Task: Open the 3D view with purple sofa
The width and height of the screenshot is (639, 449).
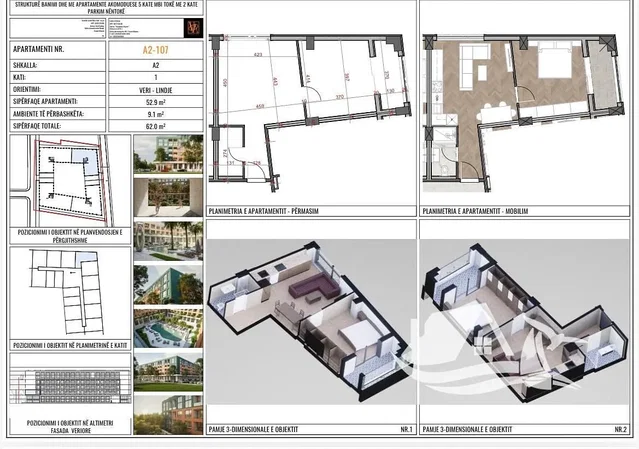Action: (x=311, y=321)
